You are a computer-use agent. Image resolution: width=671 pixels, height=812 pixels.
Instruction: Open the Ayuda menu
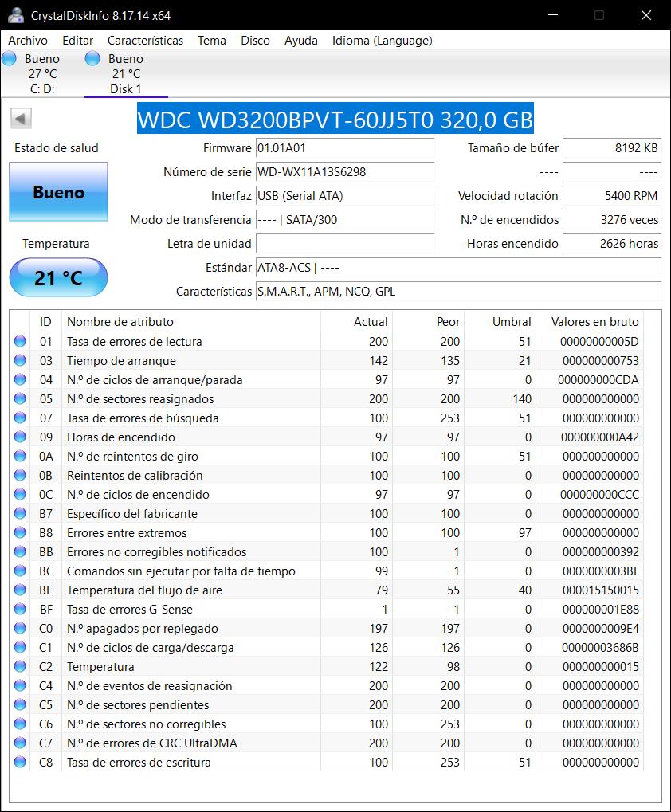click(x=300, y=41)
